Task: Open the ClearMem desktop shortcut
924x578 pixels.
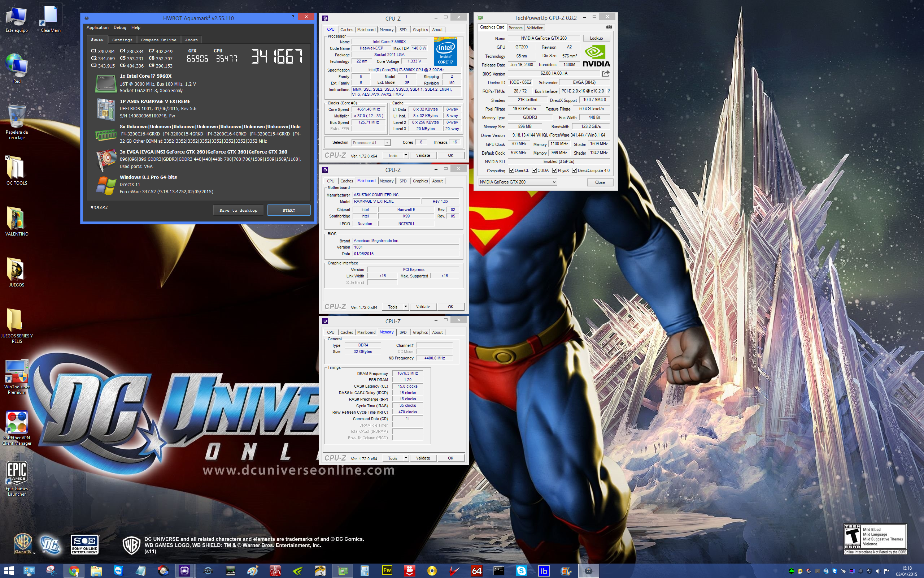Action: pyautogui.click(x=51, y=18)
